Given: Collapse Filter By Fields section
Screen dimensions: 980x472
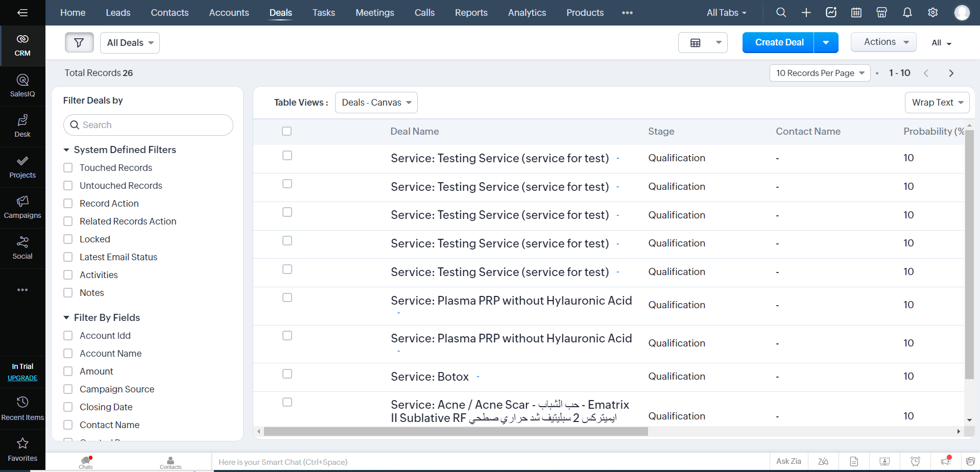Looking at the screenshot, I should 66,318.
